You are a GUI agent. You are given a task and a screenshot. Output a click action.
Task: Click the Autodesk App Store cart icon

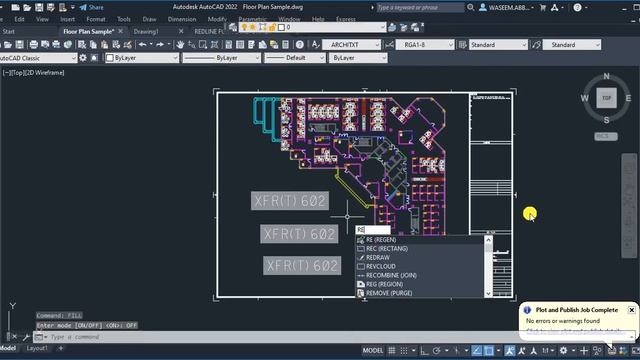click(543, 7)
